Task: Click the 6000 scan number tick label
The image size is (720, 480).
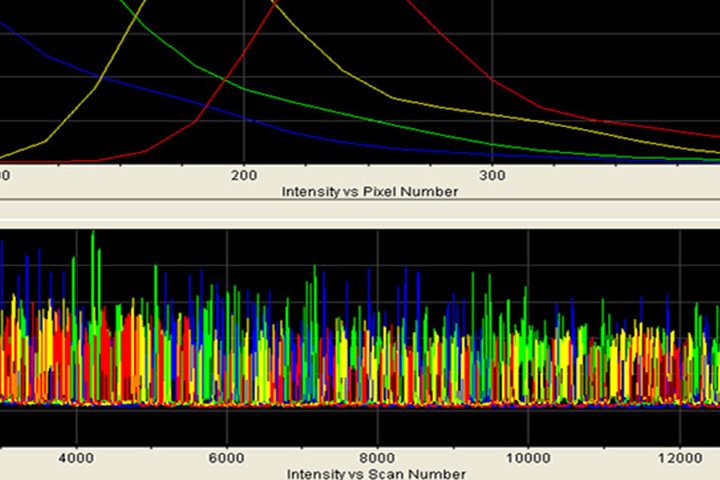Action: [227, 457]
